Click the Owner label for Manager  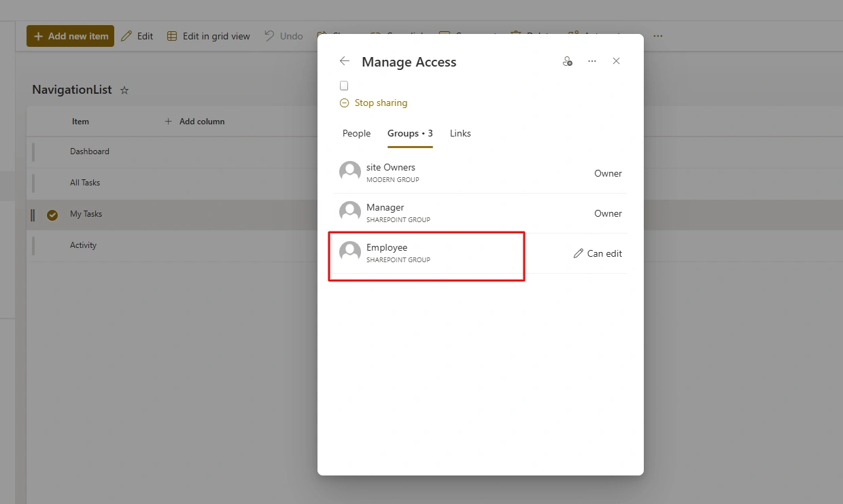[608, 213]
